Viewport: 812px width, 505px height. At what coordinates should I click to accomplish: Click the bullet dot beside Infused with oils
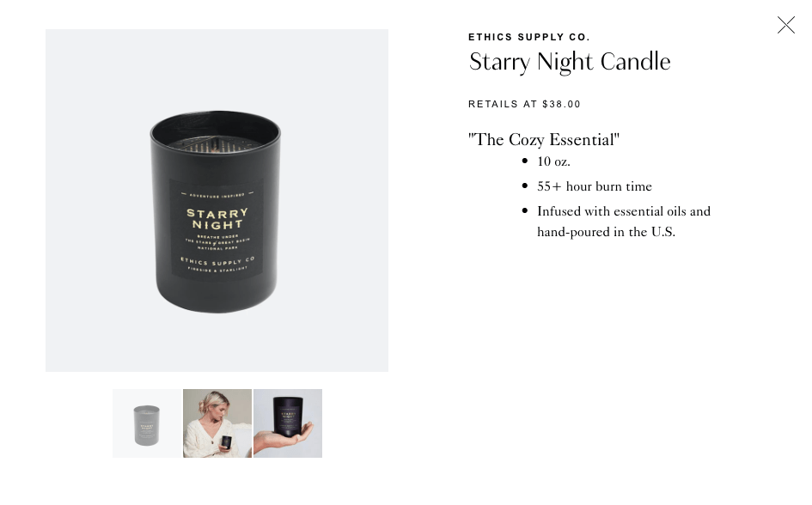[525, 210]
